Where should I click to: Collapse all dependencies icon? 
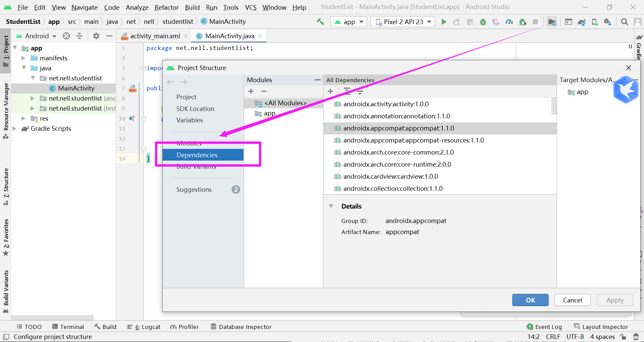(360, 91)
